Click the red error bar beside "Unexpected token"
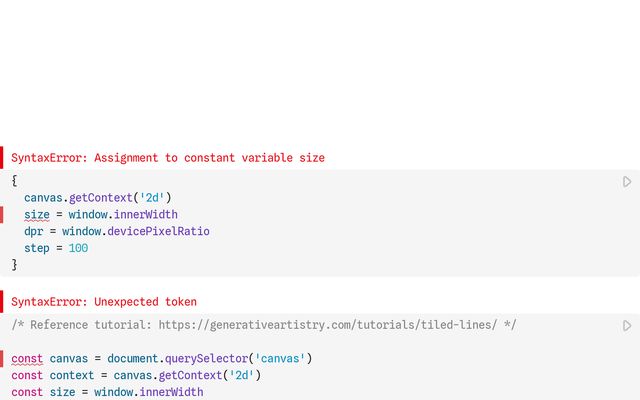 pos(2,302)
